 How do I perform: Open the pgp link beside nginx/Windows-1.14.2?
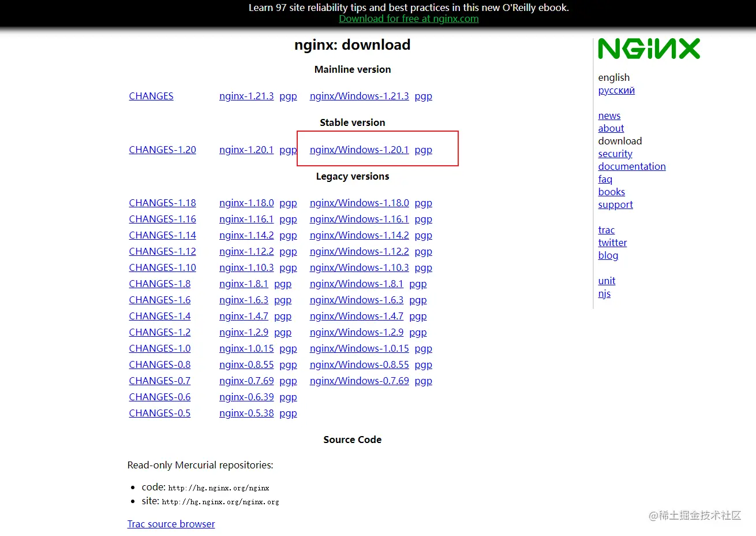[423, 235]
